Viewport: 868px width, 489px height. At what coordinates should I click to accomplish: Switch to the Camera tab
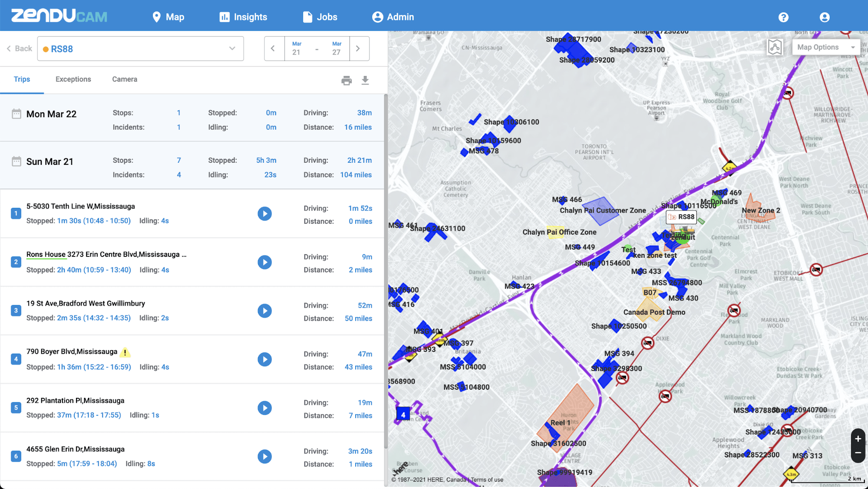pos(125,79)
